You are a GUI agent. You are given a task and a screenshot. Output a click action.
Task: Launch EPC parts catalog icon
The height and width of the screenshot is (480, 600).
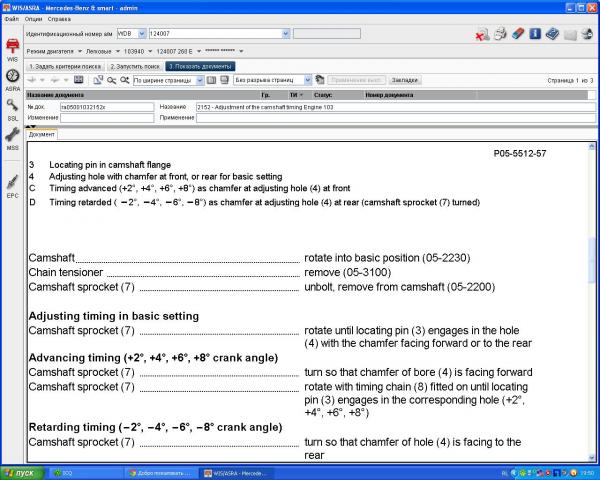click(12, 187)
